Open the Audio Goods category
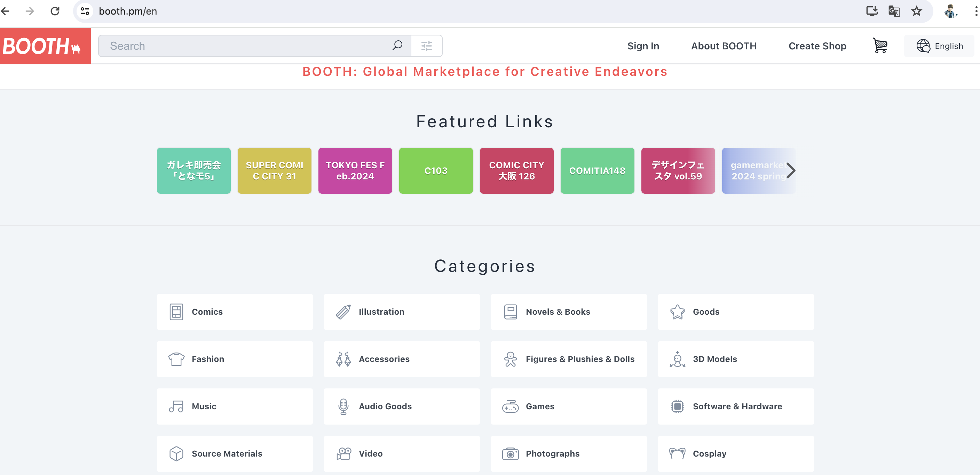Screen dimensions: 980x475 pos(402,406)
